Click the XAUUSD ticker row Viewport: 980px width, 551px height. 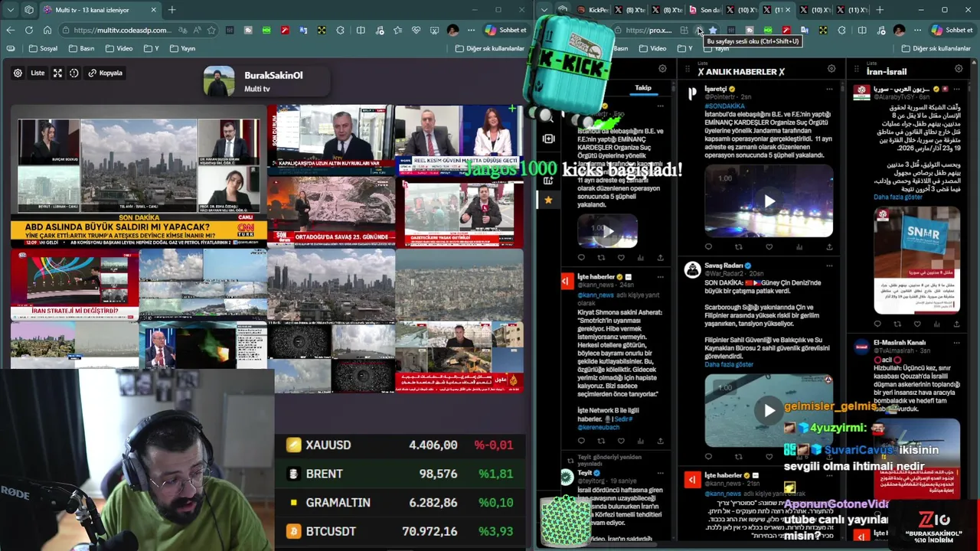pyautogui.click(x=400, y=445)
